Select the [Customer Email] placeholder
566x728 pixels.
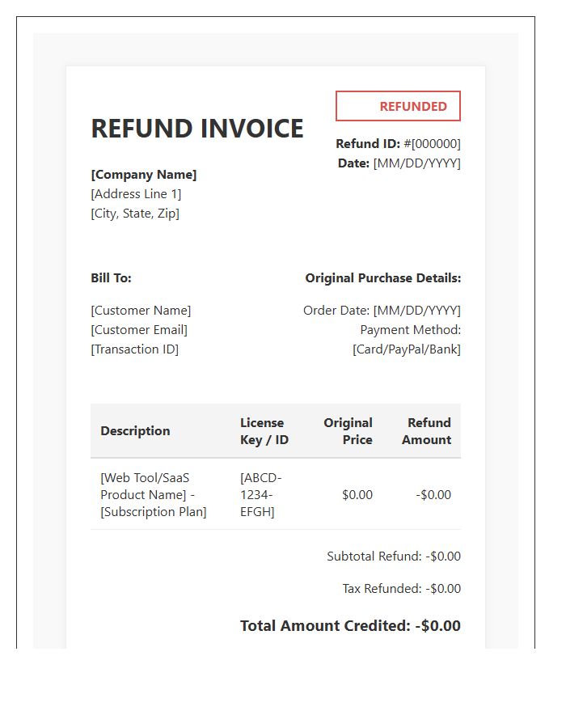click(139, 330)
